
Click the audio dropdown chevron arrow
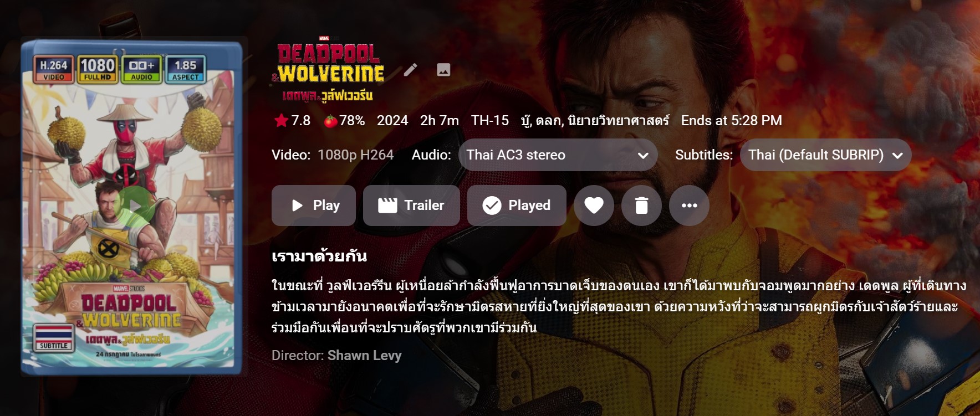tap(643, 156)
